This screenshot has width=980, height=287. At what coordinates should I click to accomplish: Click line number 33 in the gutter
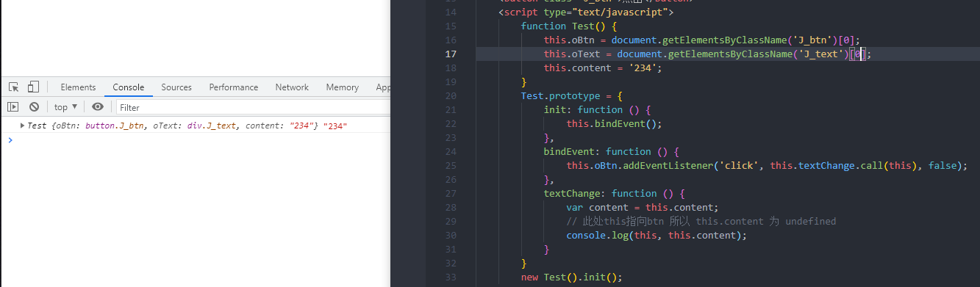(x=451, y=277)
